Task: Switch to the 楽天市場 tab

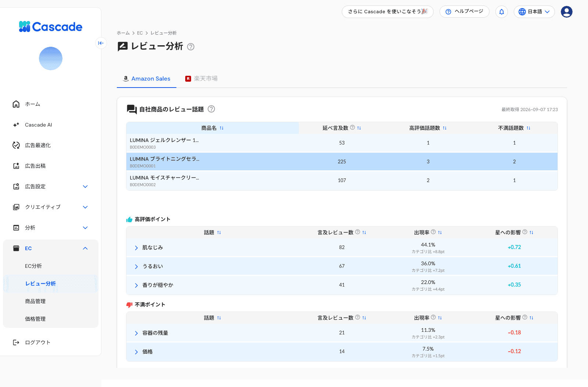Action: [201, 79]
